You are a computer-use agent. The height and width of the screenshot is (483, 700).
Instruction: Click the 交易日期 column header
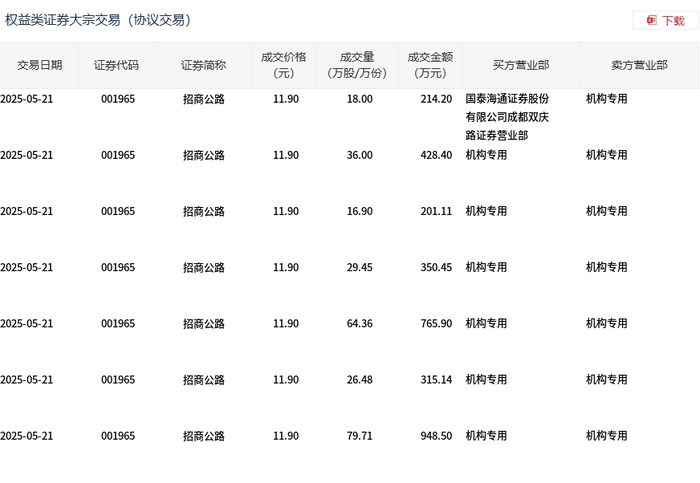(x=39, y=65)
